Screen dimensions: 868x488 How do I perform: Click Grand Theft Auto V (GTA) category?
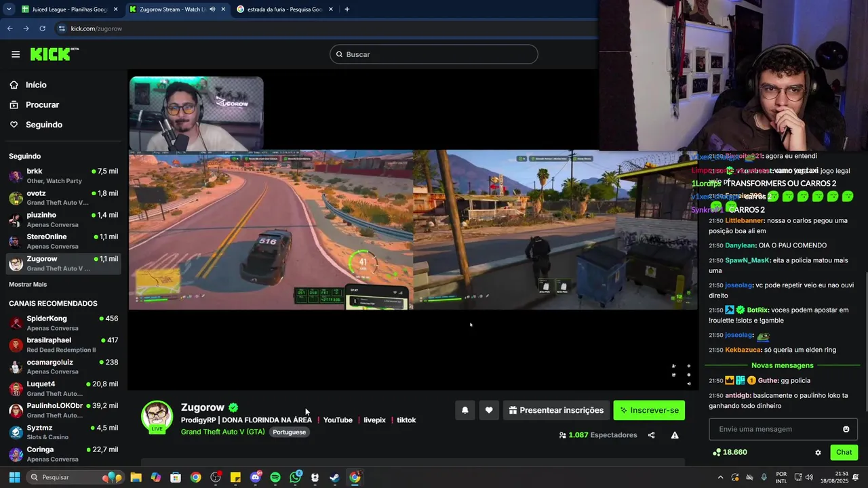coord(223,432)
